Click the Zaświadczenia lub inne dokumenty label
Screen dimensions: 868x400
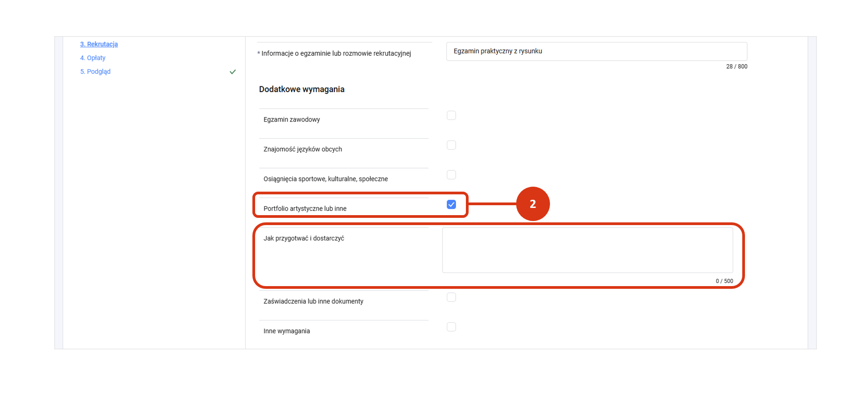(x=313, y=301)
